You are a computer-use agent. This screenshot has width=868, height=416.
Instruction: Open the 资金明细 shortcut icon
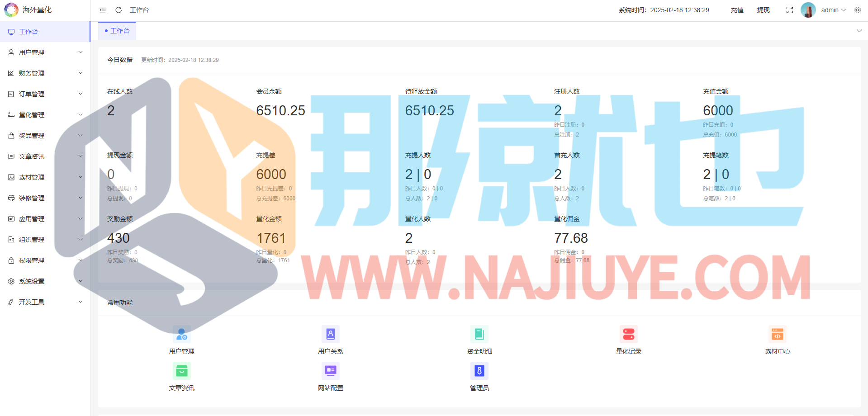(479, 335)
